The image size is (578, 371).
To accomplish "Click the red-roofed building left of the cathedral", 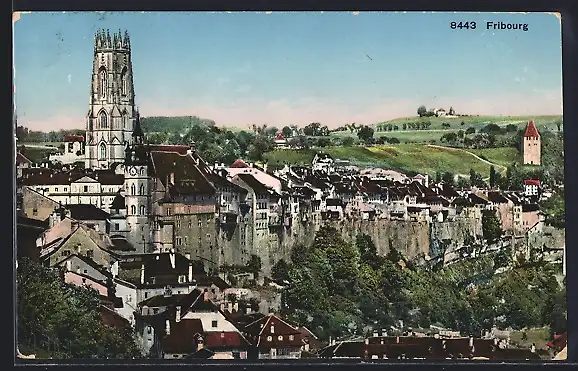I will pyautogui.click(x=73, y=146).
